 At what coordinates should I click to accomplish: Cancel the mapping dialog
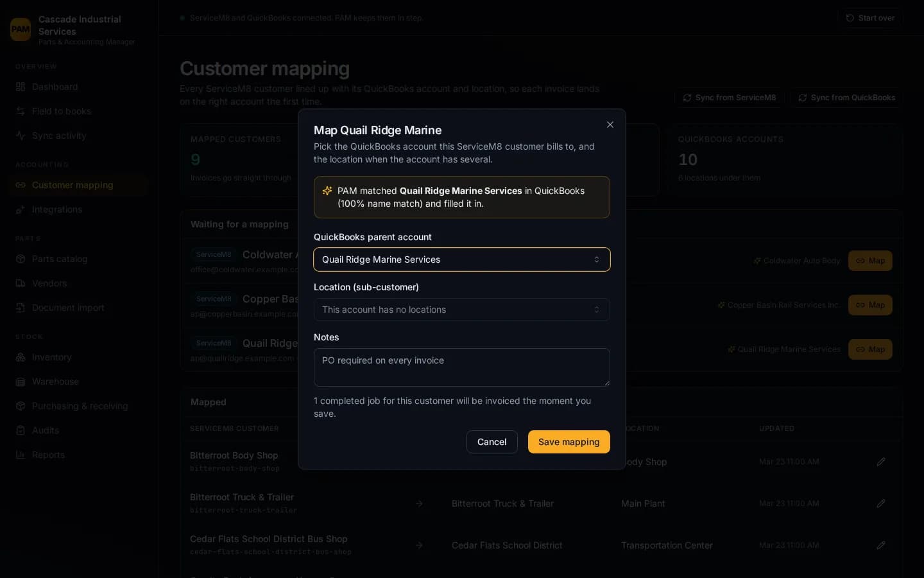(x=492, y=442)
